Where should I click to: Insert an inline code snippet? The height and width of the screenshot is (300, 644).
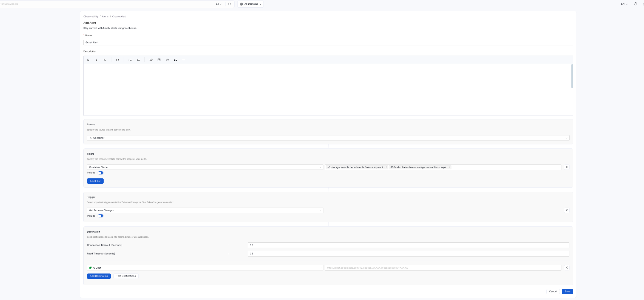pyautogui.click(x=117, y=60)
